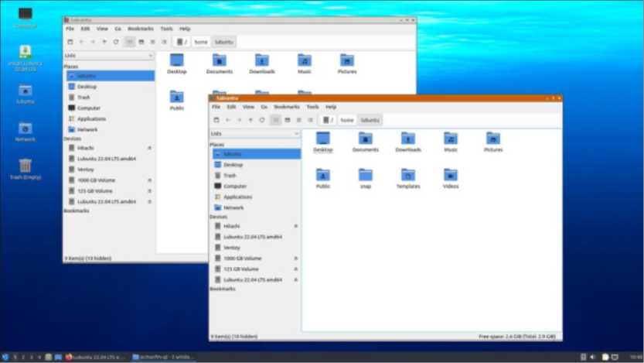The image size is (644, 363).
Task: Expand Lists dropdown in front window side pane
Action: [254, 134]
